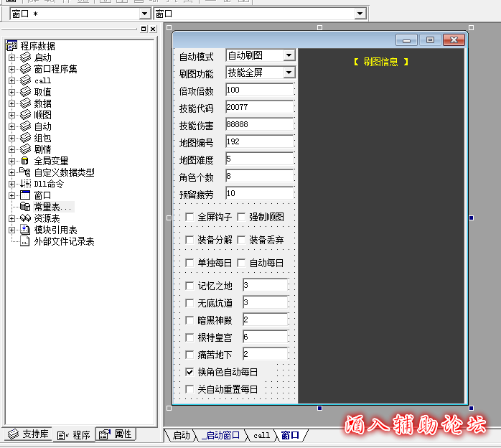Select the Dll命令 icon in the tree
Viewport: 501px width, 448px height.
[x=25, y=184]
